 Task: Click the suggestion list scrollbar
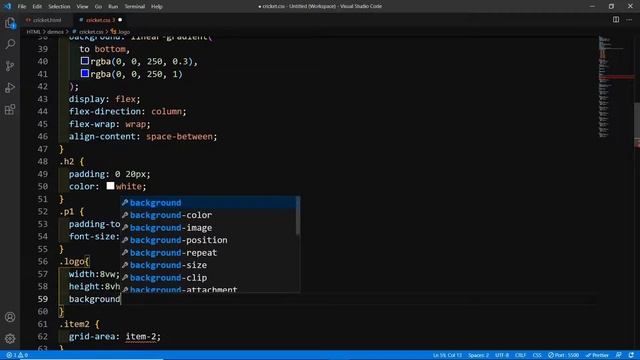[298, 216]
